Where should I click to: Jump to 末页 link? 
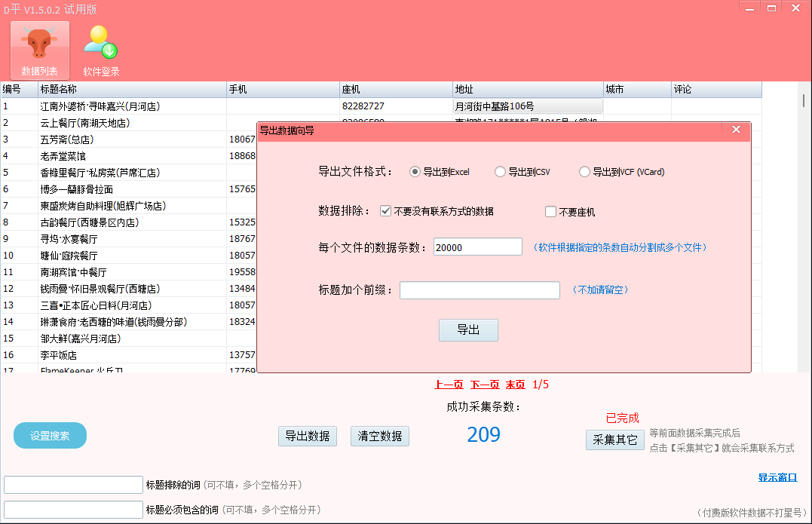point(515,385)
